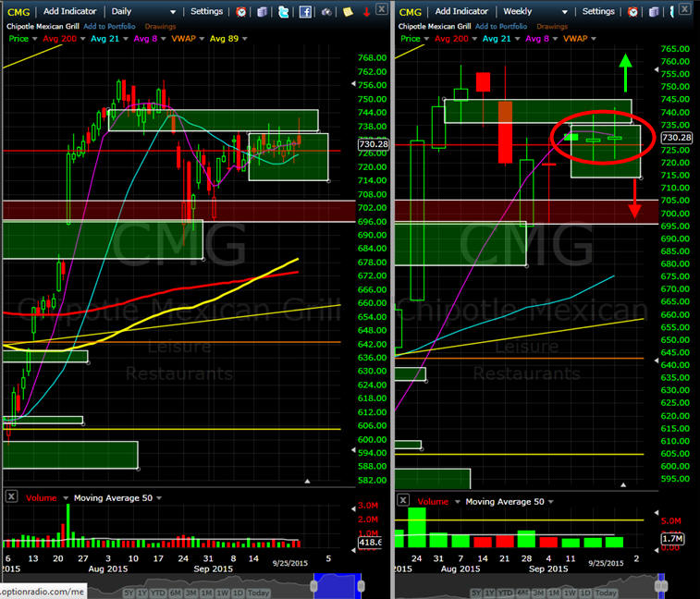Expand VWAP options in Daily chart
The image size is (700, 599).
[202, 39]
